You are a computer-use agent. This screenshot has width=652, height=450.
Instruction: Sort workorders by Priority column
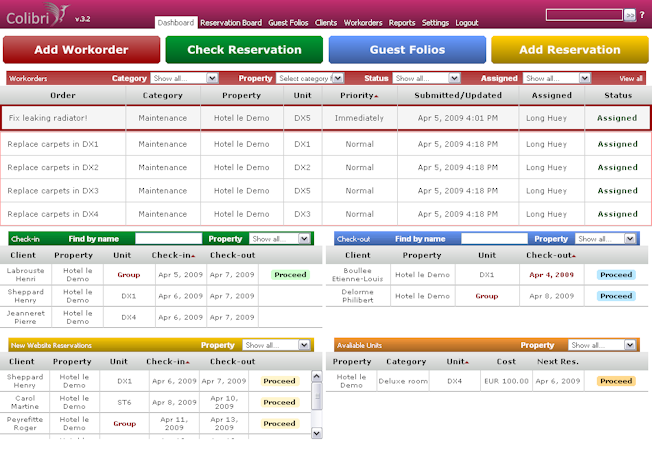[x=359, y=95]
